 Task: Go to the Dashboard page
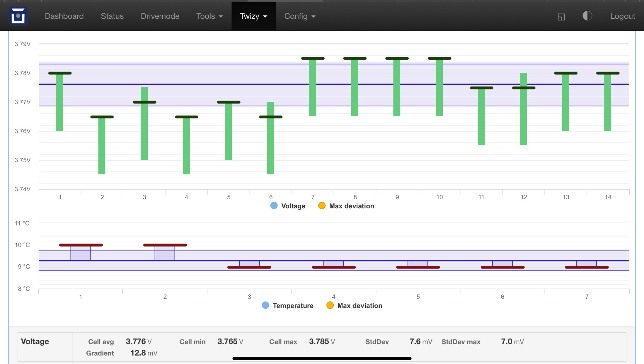point(64,16)
